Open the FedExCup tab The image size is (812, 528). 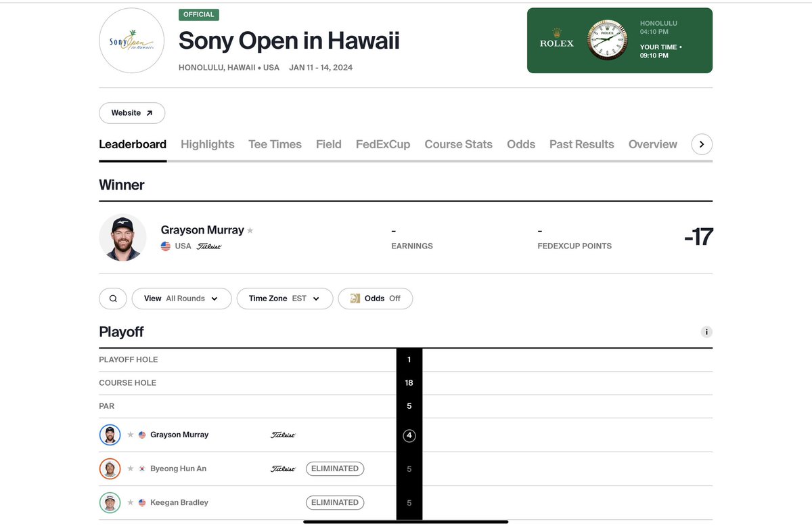[x=383, y=144]
